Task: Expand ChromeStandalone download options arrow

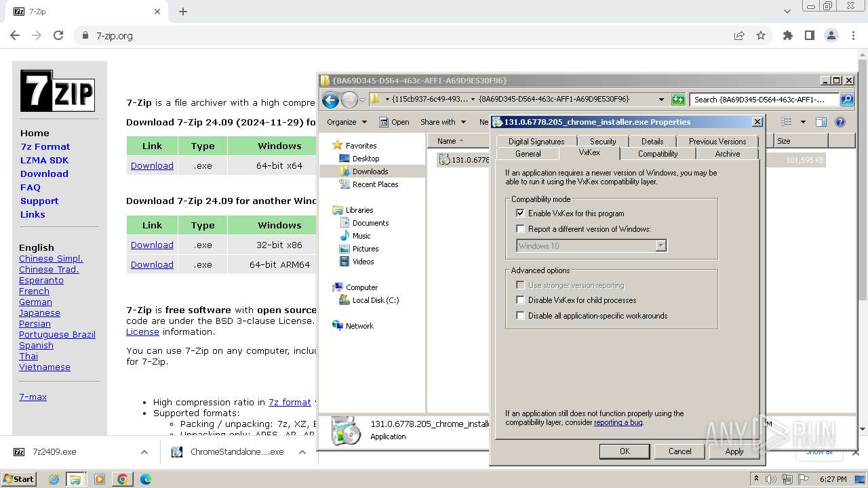Action: 302,452
